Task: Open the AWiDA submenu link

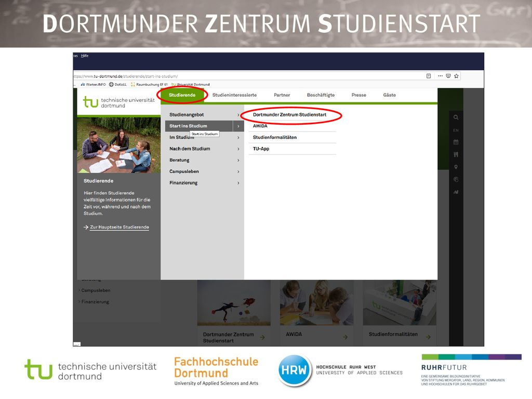Action: point(260,126)
